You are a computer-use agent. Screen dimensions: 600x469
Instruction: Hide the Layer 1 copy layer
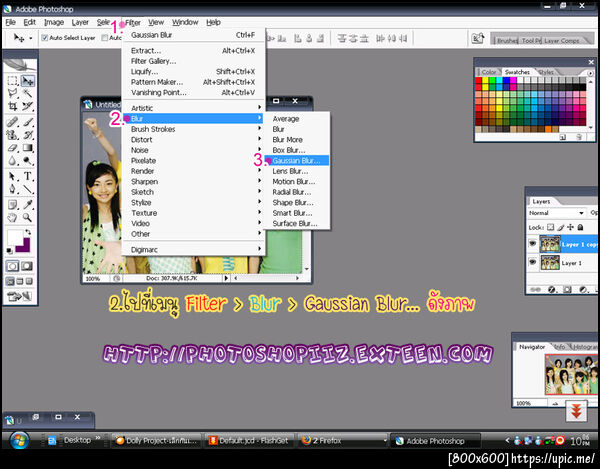(x=532, y=244)
